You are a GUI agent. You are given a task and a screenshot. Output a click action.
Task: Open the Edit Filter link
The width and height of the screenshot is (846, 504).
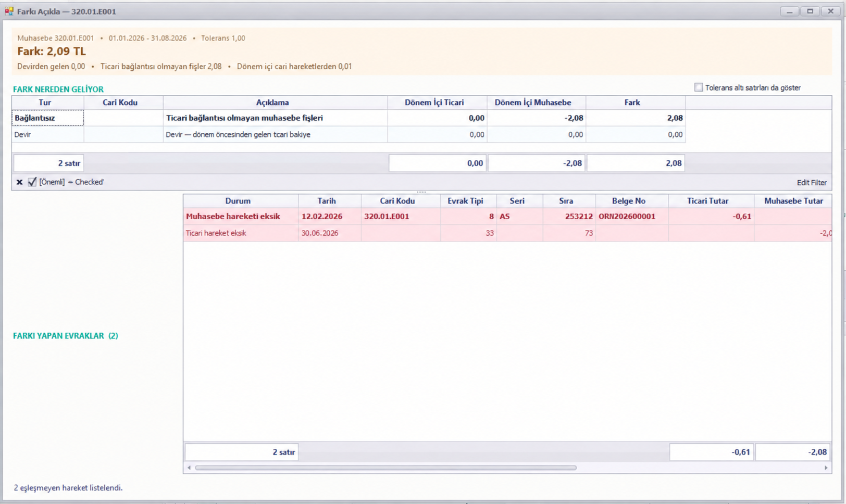(x=812, y=182)
